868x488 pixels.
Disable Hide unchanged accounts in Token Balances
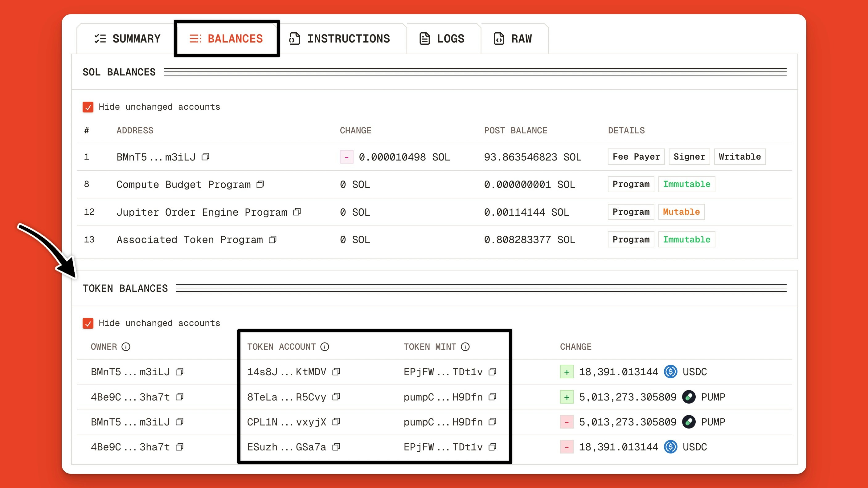click(x=88, y=323)
